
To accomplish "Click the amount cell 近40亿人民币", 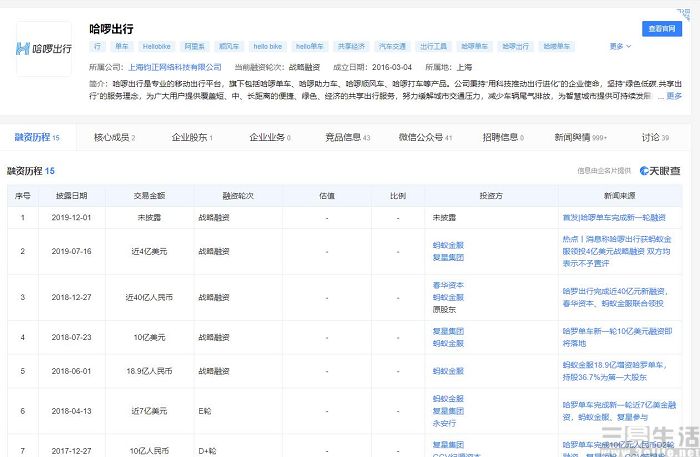I will [x=149, y=297].
